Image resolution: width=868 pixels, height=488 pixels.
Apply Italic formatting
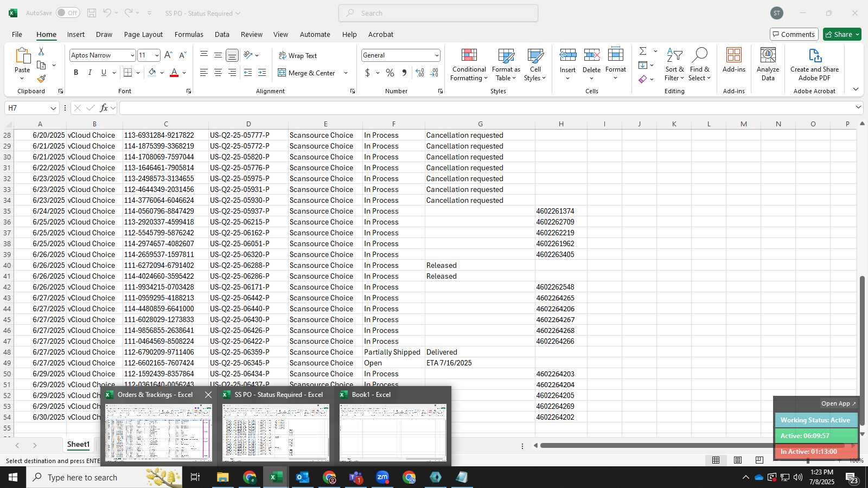90,73
